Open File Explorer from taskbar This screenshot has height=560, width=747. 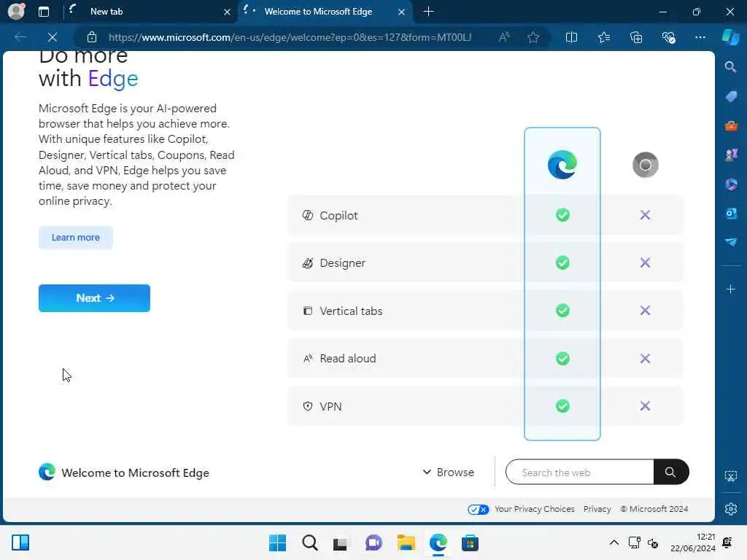click(406, 542)
